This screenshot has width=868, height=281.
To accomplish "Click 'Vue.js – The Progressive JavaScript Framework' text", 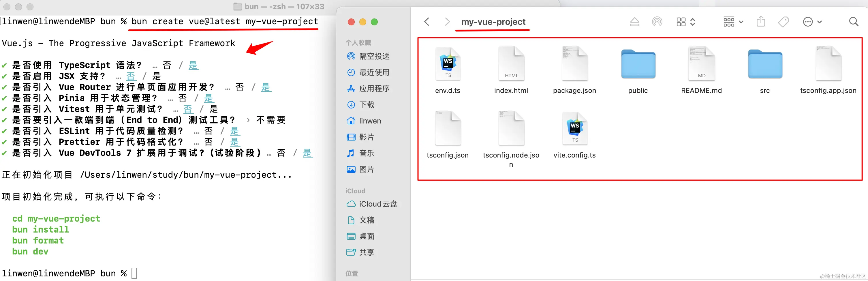I will coord(119,43).
